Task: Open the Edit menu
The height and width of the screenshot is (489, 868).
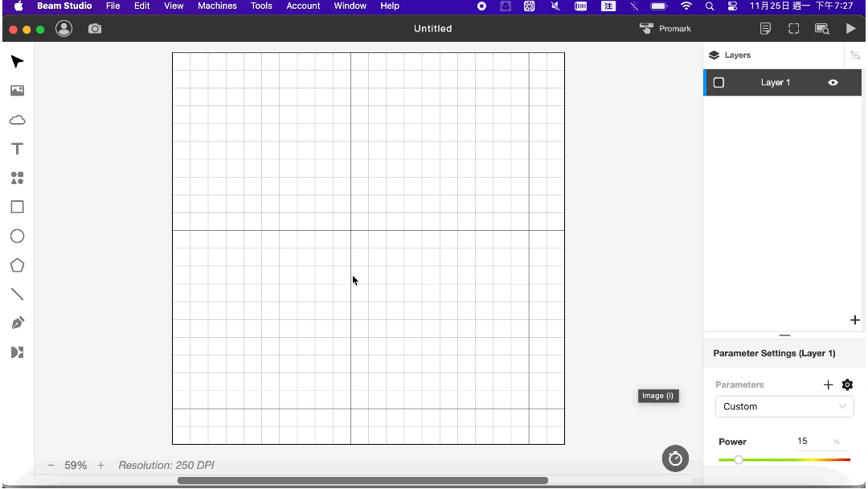Action: click(x=141, y=6)
